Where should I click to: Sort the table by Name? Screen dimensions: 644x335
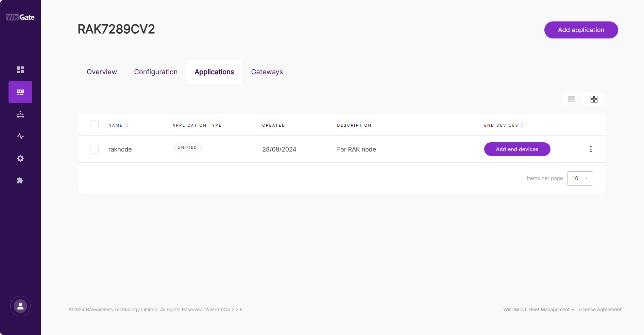point(118,125)
